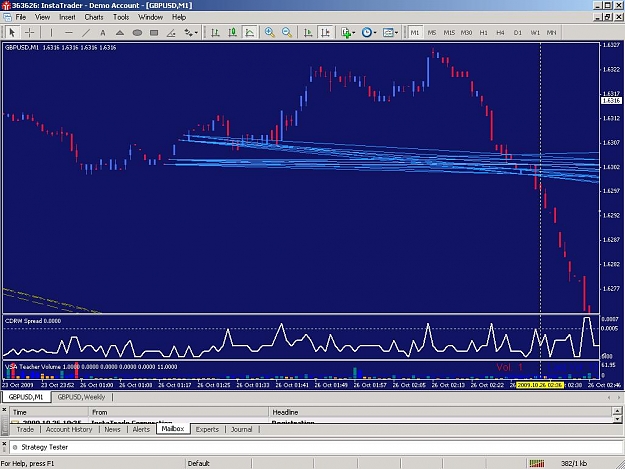
Task: Switch to W1 weekly timeframe
Action: point(535,33)
